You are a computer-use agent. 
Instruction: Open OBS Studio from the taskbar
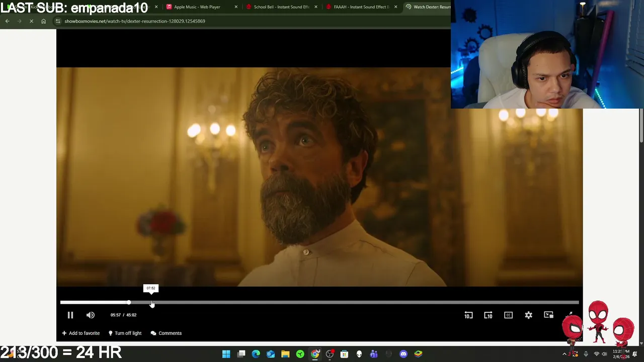click(x=330, y=354)
